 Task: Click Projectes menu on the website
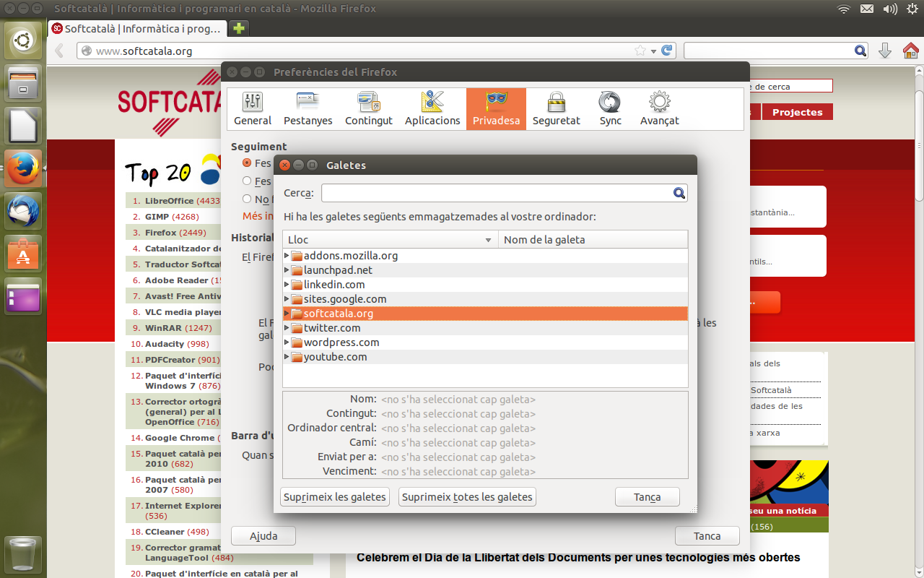tap(797, 112)
